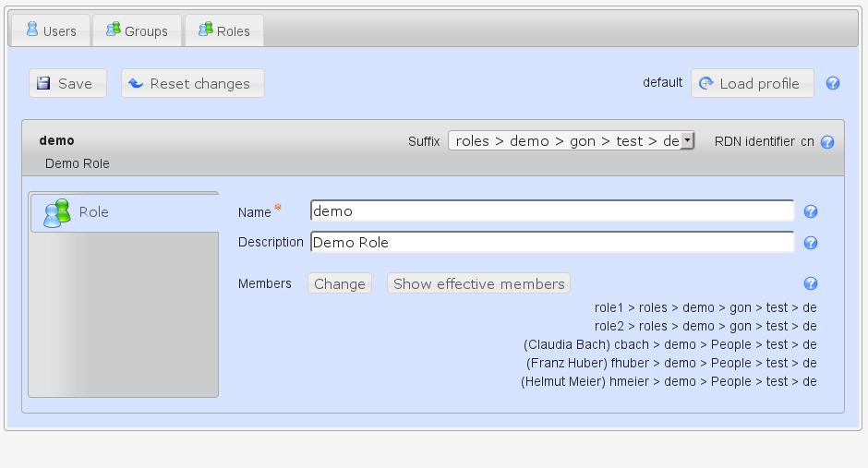Viewport: 868px width, 468px height.
Task: Click the Helmut Meier member entry
Action: click(669, 381)
